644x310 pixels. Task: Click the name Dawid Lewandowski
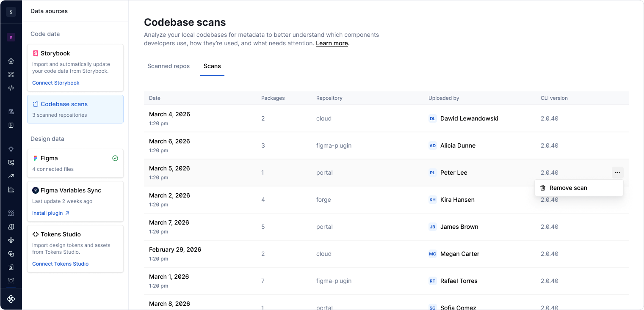pyautogui.click(x=469, y=118)
